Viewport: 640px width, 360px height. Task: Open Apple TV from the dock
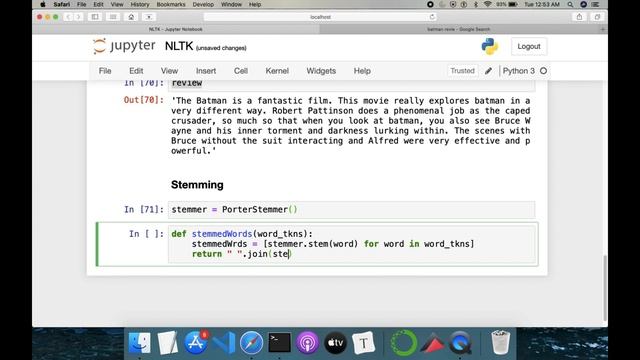click(x=336, y=342)
